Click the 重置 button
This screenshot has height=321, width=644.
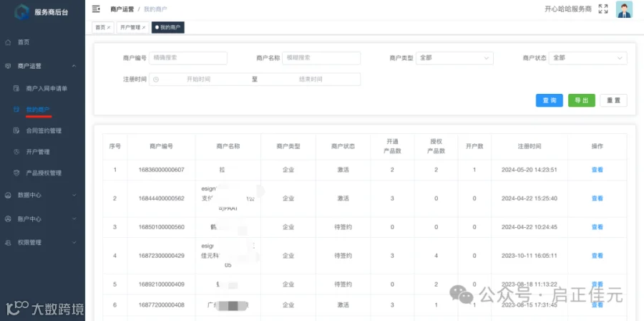613,100
